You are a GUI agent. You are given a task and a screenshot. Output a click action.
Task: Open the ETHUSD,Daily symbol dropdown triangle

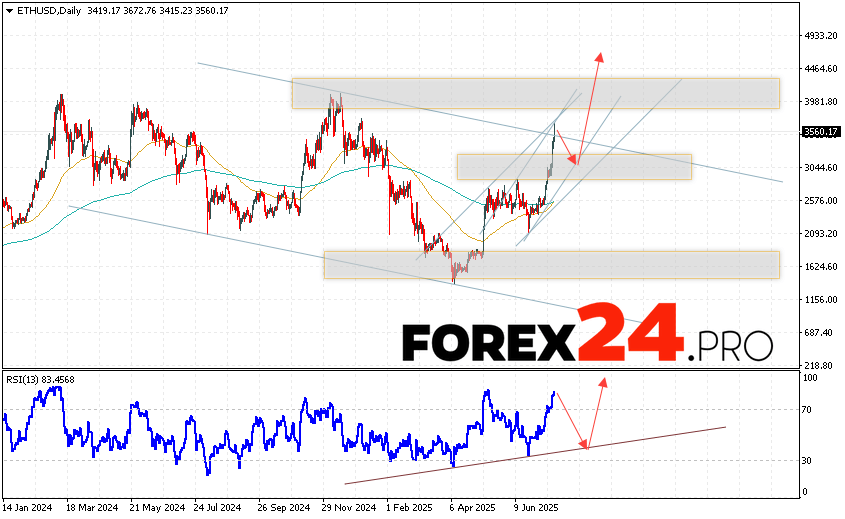click(8, 10)
